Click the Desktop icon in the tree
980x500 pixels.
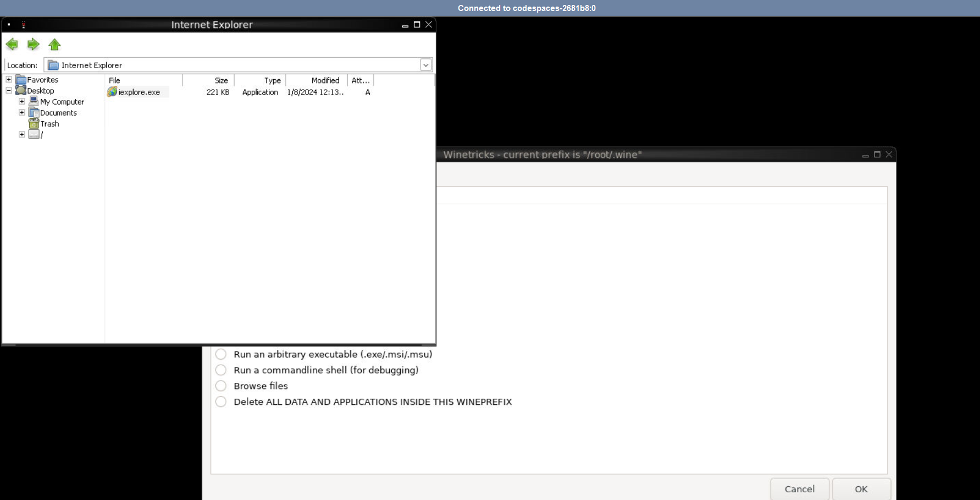coord(21,91)
